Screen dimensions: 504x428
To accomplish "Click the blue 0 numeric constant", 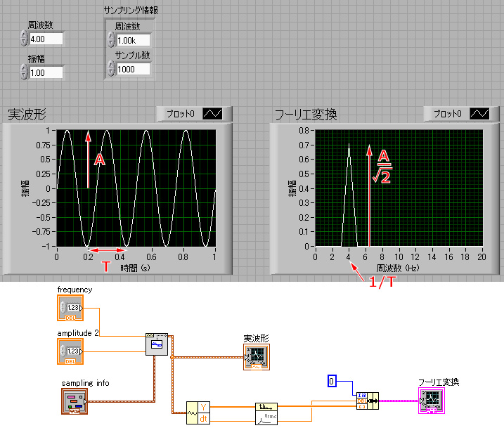I will [x=332, y=382].
